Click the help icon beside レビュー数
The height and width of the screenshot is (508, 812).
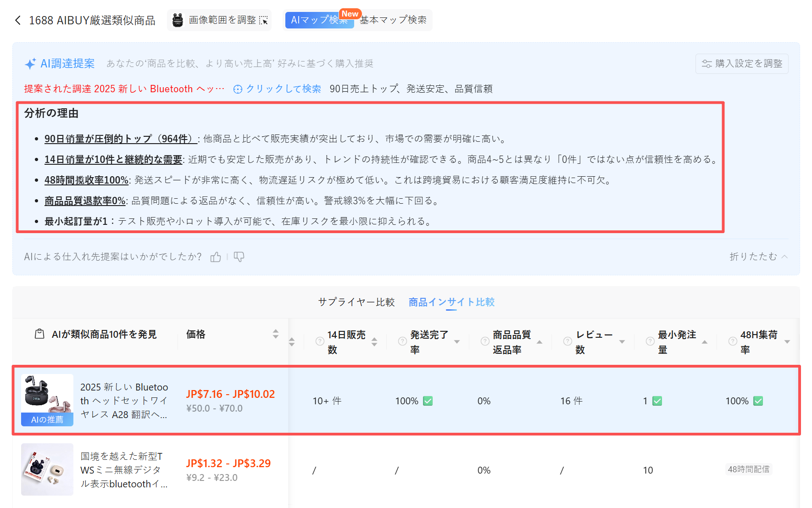567,341
